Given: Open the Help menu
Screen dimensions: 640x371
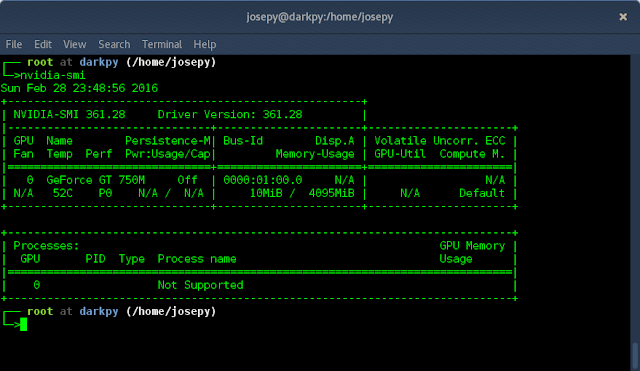Looking at the screenshot, I should click(205, 44).
